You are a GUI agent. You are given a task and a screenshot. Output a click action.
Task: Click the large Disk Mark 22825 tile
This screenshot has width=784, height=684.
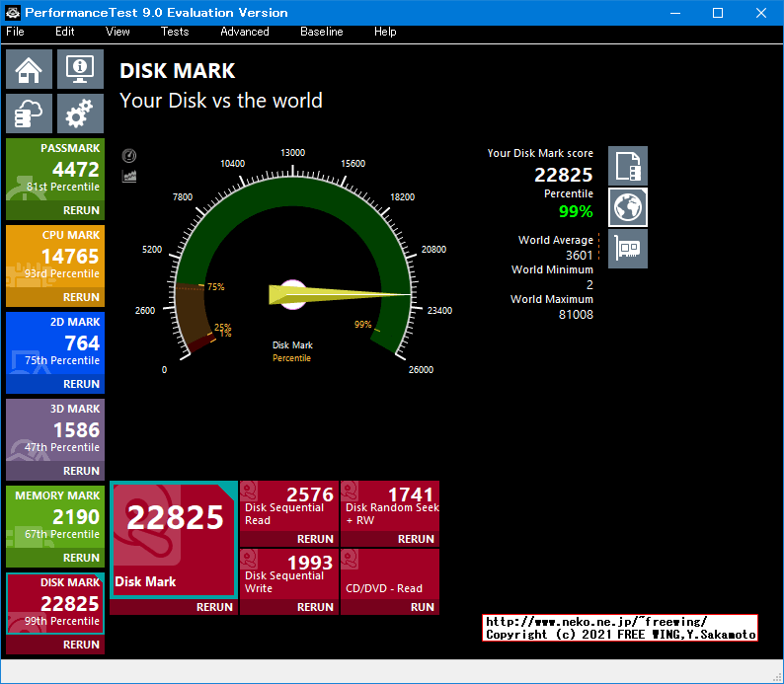pos(173,538)
